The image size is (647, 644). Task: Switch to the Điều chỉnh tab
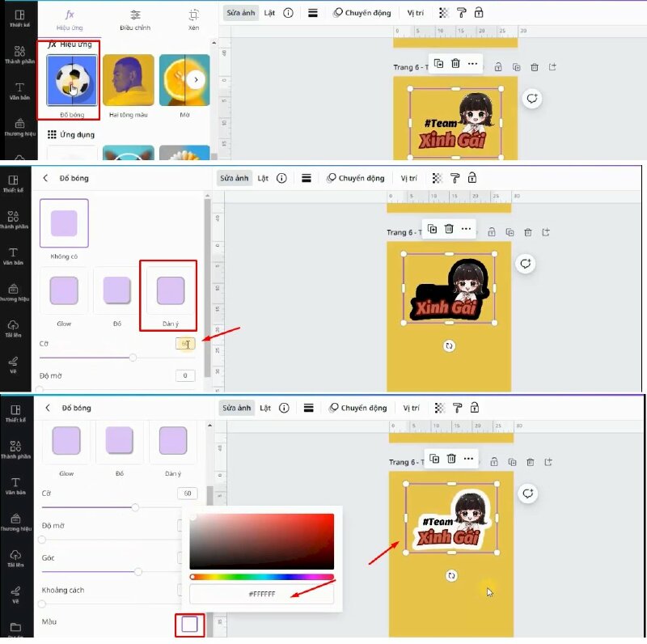click(x=135, y=19)
